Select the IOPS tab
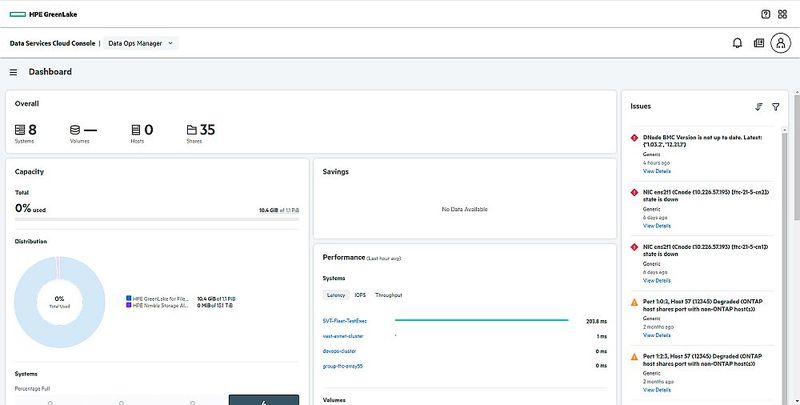The width and height of the screenshot is (800, 405). [360, 295]
